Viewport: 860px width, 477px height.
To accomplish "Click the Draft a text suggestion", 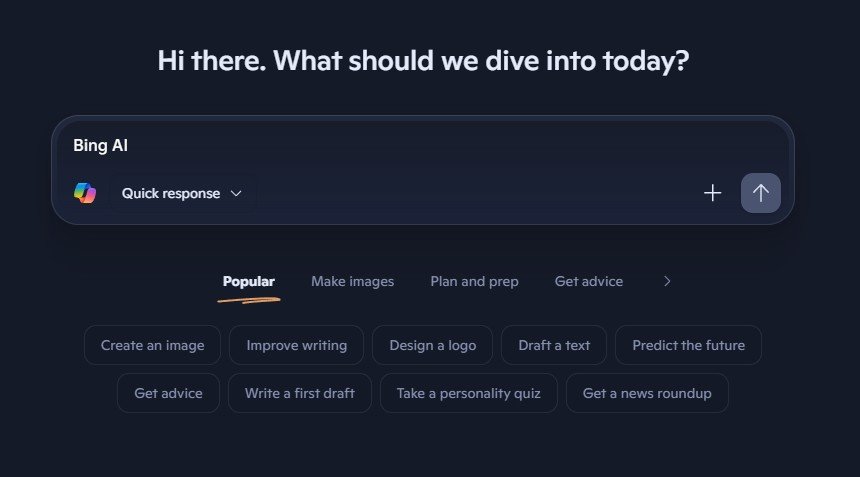I will [554, 345].
